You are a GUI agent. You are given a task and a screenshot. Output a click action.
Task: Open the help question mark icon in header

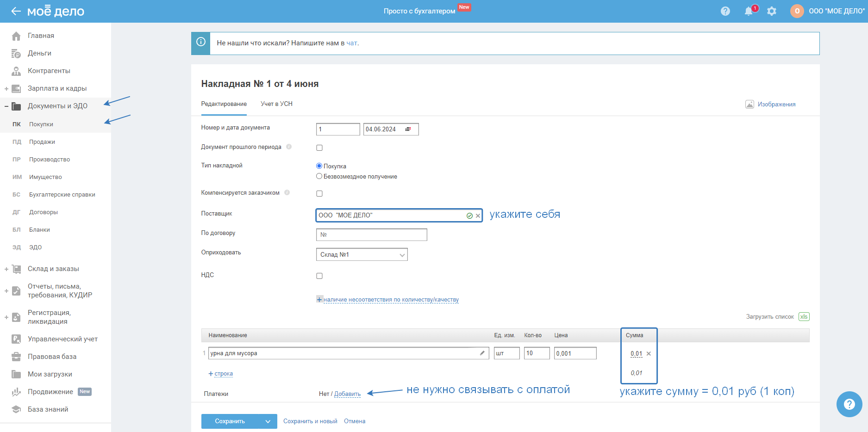725,11
